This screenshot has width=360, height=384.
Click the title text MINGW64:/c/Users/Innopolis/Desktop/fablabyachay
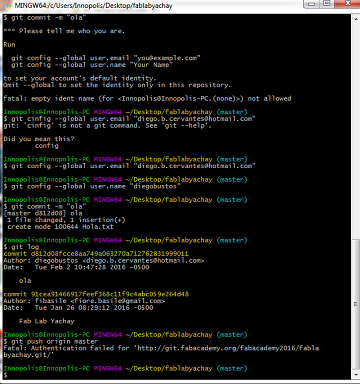point(93,6)
